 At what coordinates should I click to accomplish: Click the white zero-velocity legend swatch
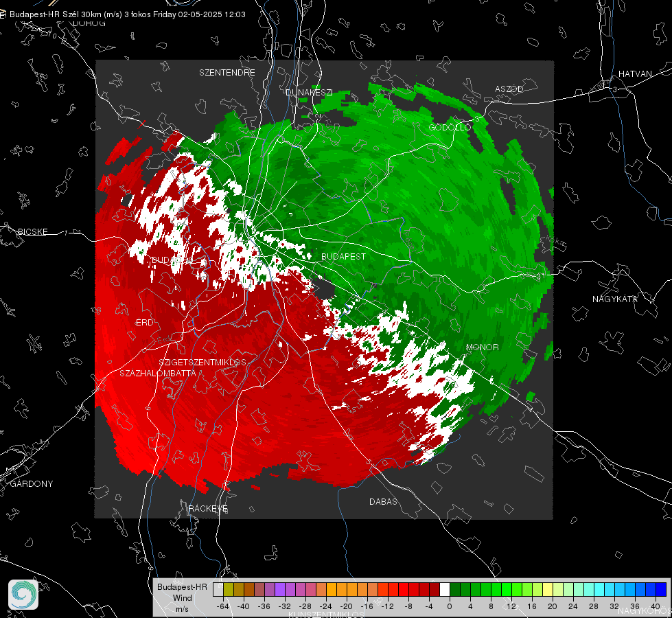coord(445,590)
